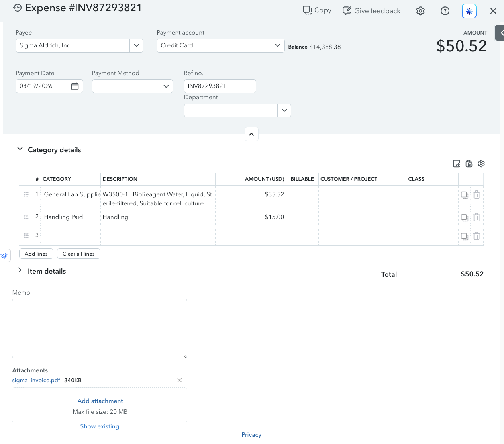Delete the General Lab Supplies line
Screen dimensions: 504x444
click(x=477, y=195)
